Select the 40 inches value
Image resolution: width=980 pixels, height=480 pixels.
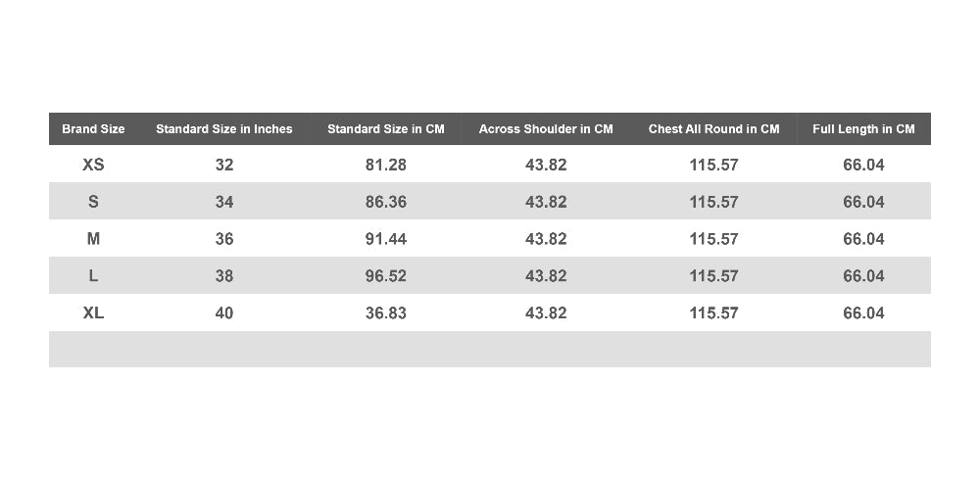223,312
